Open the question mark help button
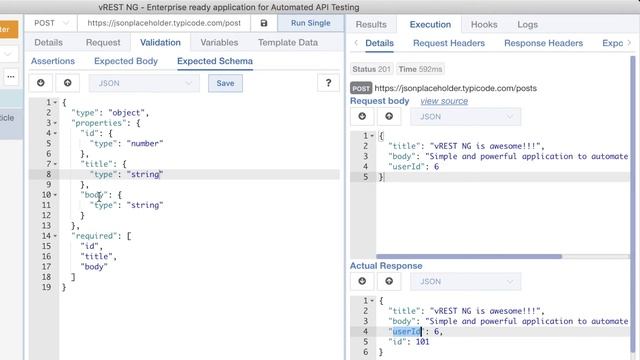The width and height of the screenshot is (640, 360). coord(328,83)
